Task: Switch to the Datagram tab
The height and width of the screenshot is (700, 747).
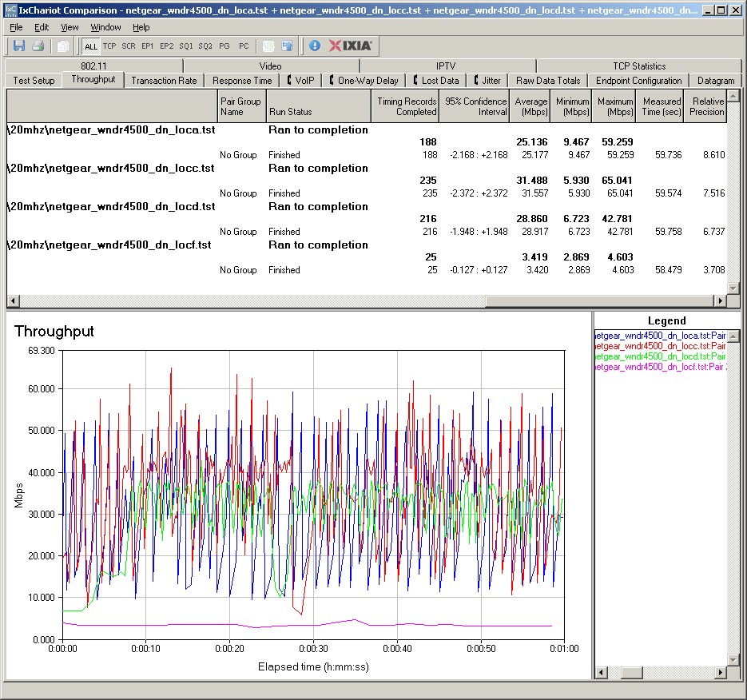Action: pos(716,81)
